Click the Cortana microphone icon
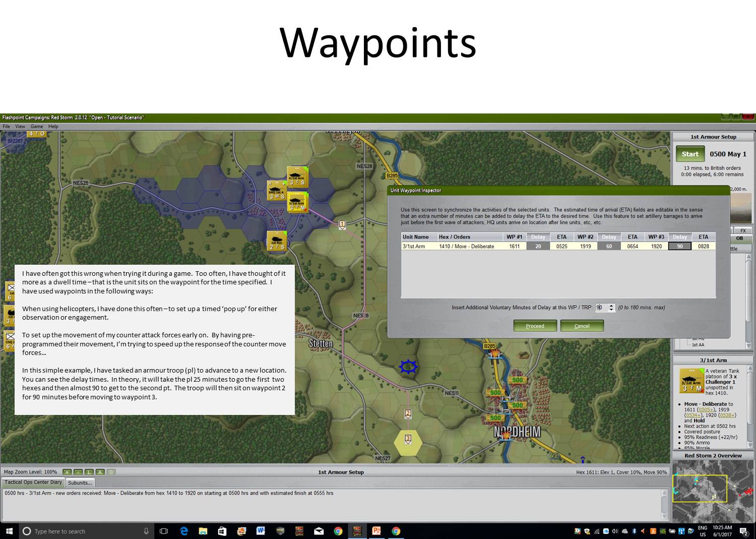This screenshot has width=756, height=539. [x=146, y=531]
